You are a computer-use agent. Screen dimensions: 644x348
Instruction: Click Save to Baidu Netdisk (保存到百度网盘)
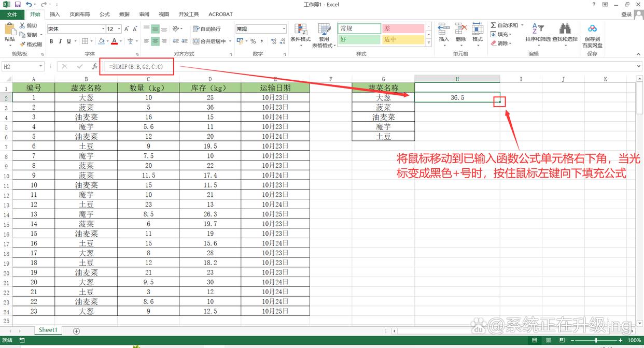(592, 35)
